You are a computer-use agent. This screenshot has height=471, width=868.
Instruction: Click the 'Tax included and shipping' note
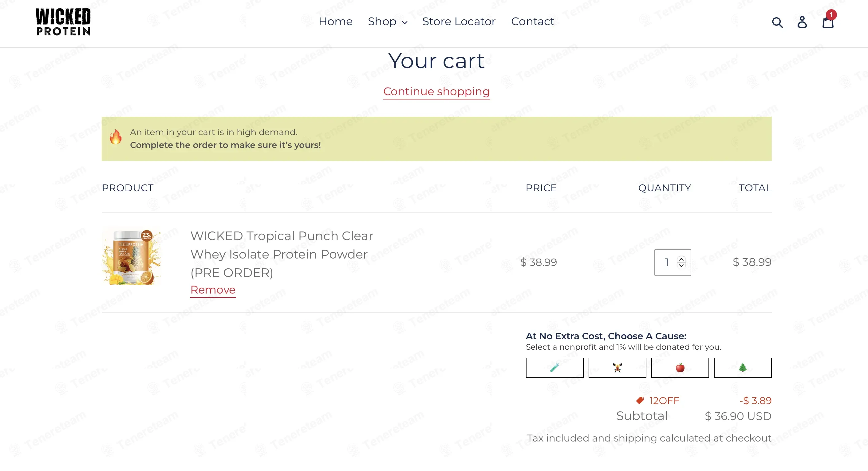coord(649,438)
